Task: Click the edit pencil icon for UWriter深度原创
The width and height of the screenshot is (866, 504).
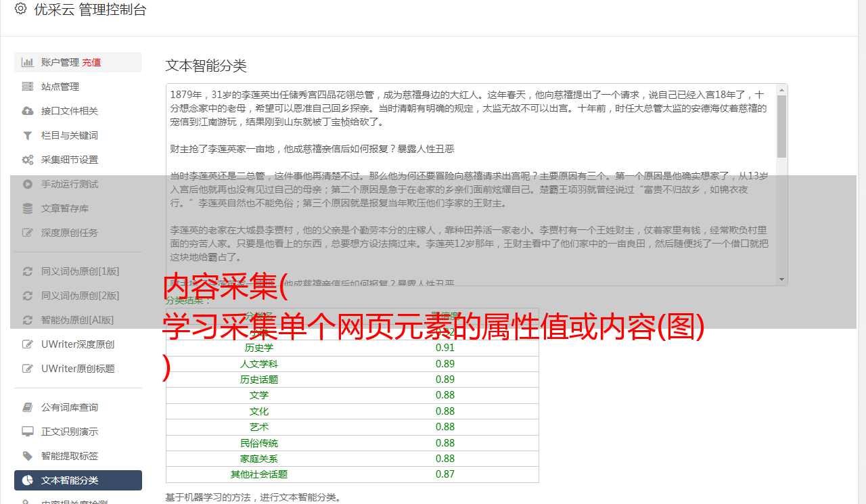Action: 27,344
